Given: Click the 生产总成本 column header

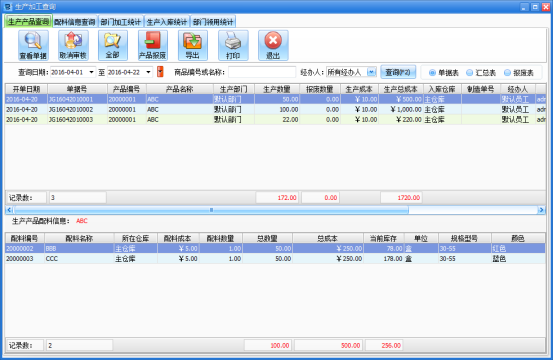Looking at the screenshot, I should point(401,89).
